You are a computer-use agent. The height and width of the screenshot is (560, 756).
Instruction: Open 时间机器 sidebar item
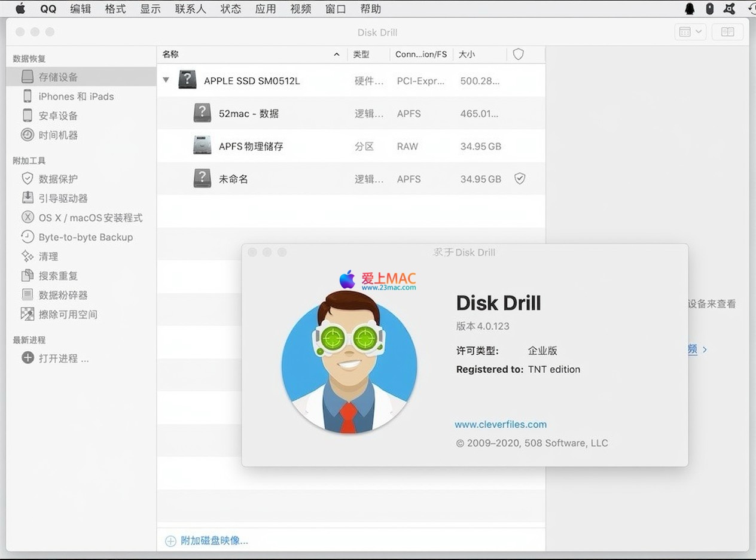pyautogui.click(x=58, y=135)
